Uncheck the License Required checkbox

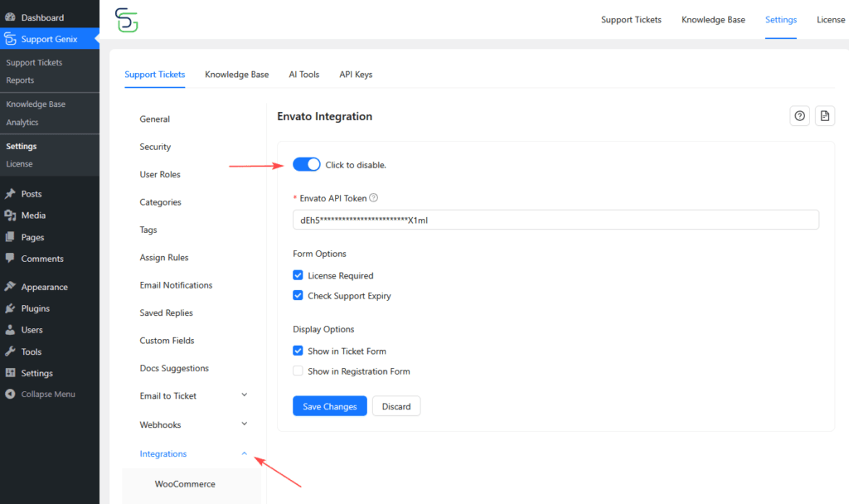[298, 275]
